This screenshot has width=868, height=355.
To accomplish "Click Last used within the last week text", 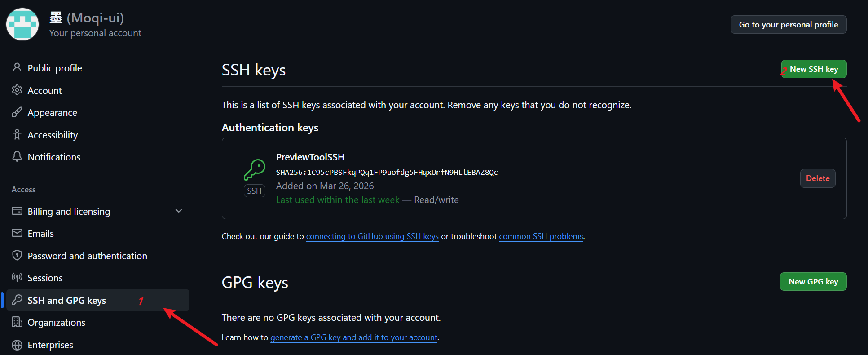I will click(338, 200).
